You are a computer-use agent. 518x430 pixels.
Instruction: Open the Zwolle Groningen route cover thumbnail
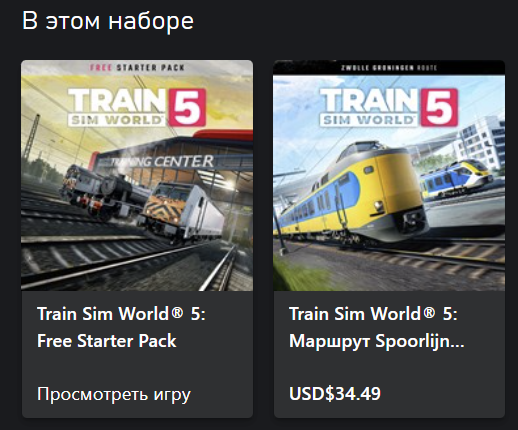click(x=389, y=175)
